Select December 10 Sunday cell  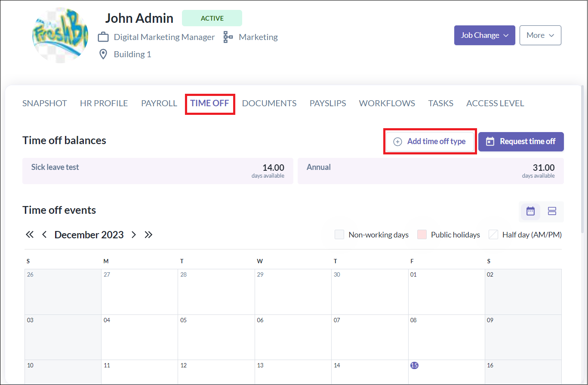tap(63, 372)
